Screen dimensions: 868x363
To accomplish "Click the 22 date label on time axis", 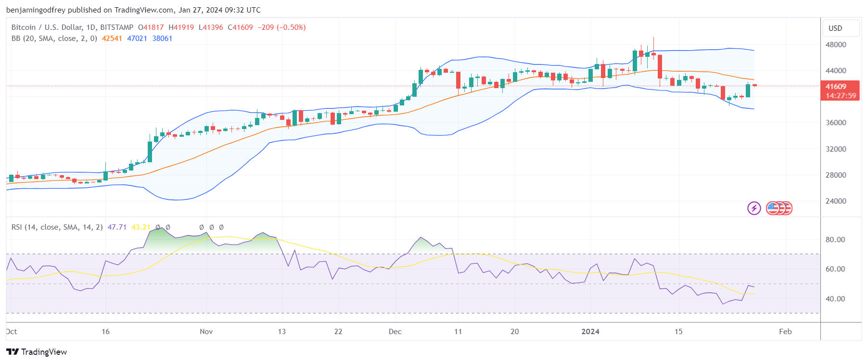I will tap(338, 332).
